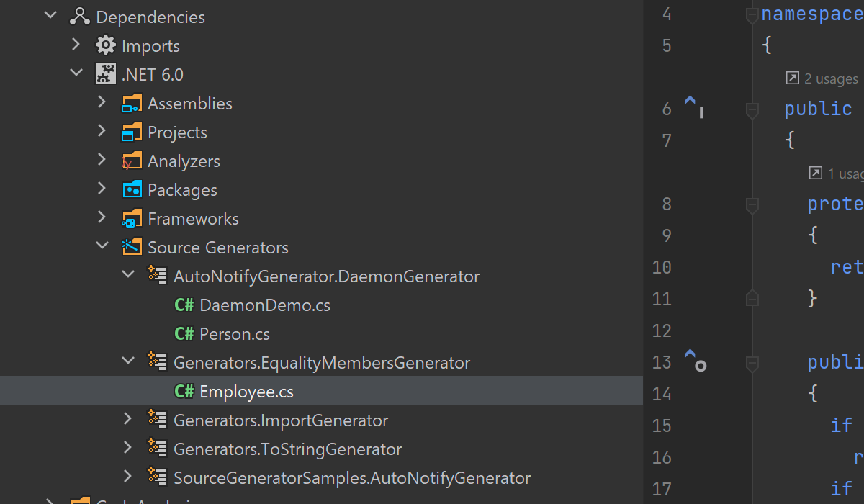
Task: Click the Packages folder icon
Action: coord(132,189)
